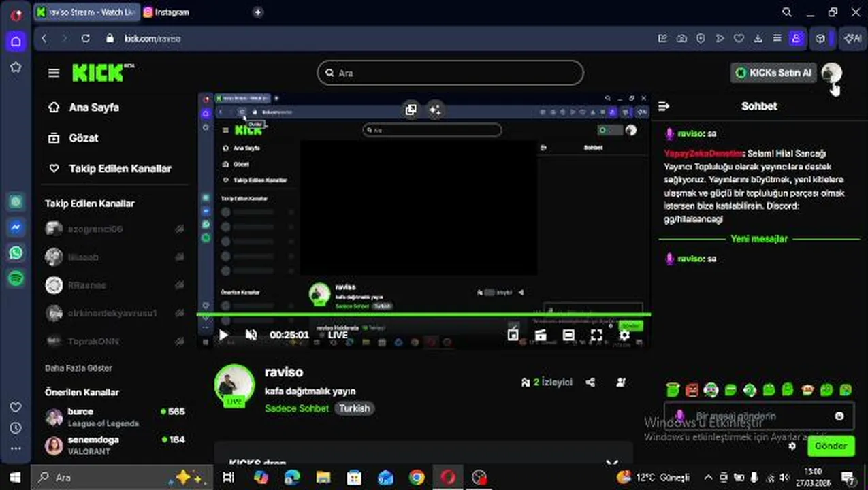Screen dimensions: 868x490
Task: Share the raviso stream
Action: pos(590,382)
